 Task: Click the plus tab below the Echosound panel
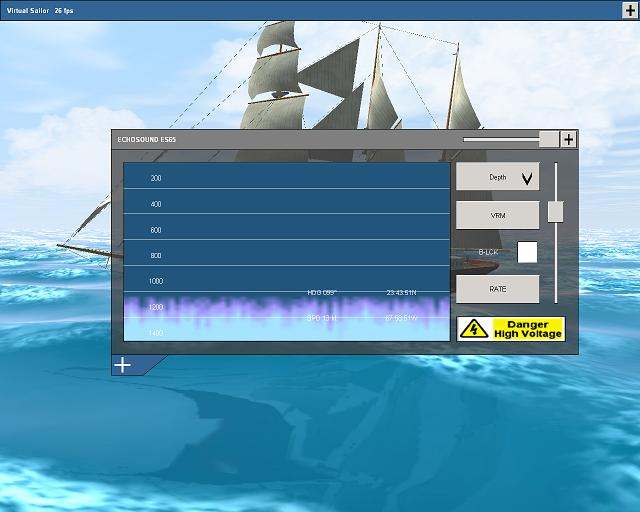pos(122,365)
